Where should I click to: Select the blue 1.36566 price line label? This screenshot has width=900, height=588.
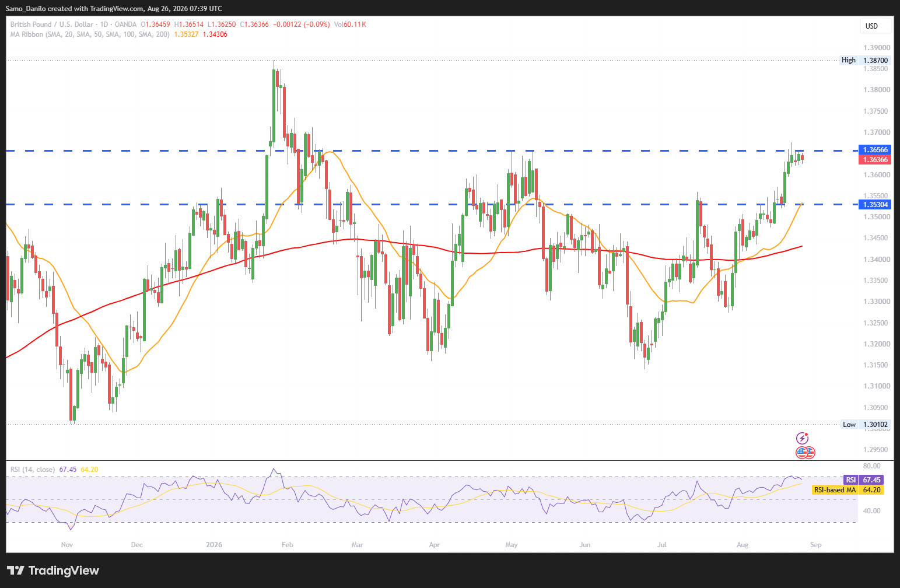tap(876, 150)
